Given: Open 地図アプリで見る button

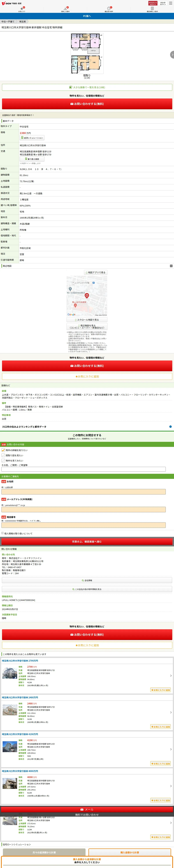Looking at the screenshot, I should pyautogui.click(x=96, y=272).
